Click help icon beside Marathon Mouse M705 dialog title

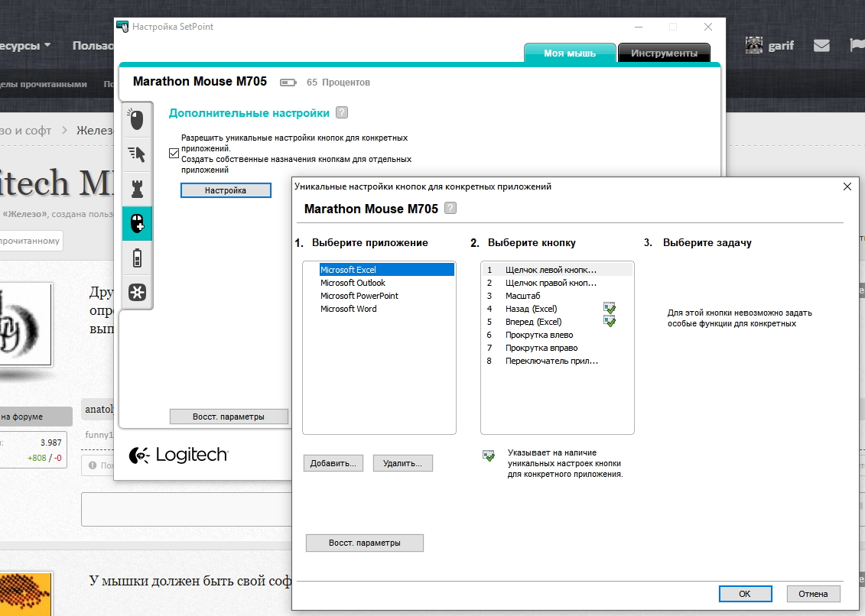450,209
